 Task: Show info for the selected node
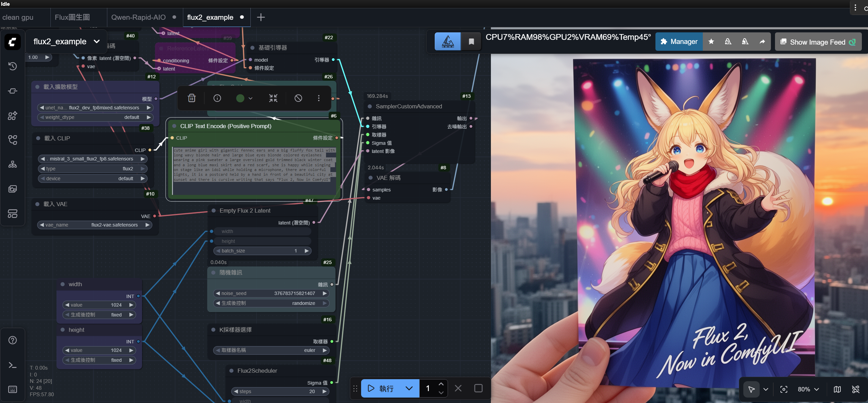coord(217,98)
